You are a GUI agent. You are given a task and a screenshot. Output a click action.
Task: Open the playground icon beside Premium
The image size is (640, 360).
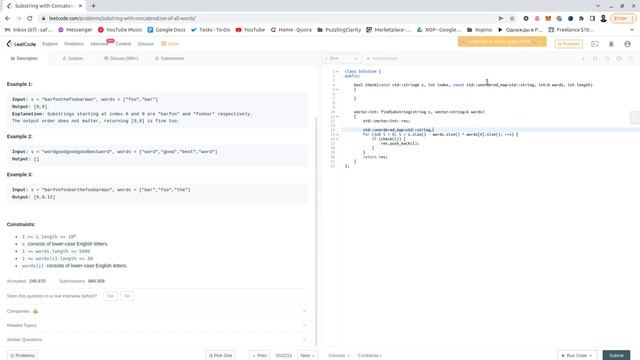click(595, 44)
